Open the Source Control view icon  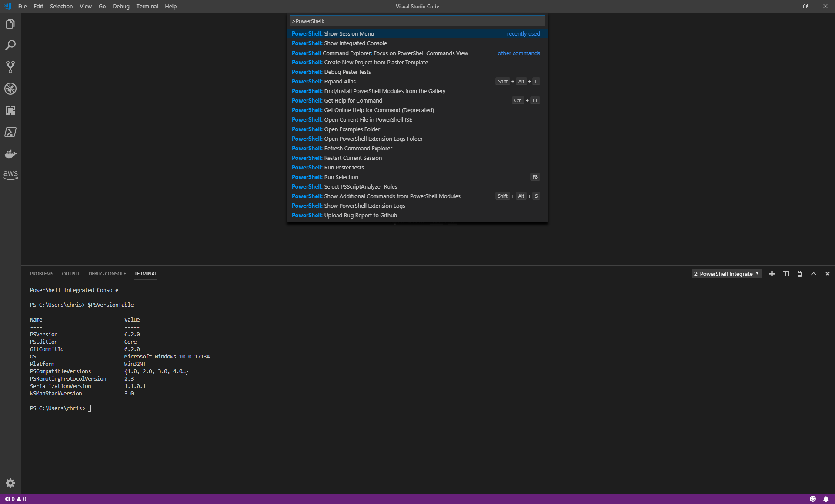(10, 67)
